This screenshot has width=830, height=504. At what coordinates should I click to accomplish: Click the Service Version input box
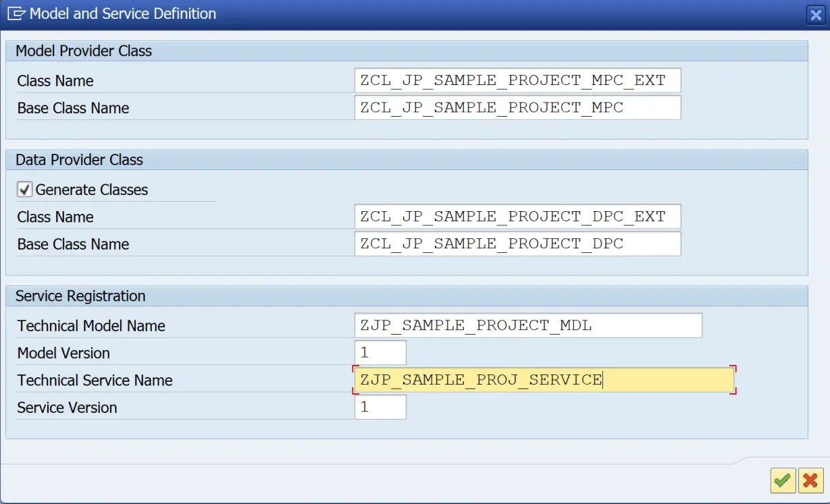click(380, 406)
